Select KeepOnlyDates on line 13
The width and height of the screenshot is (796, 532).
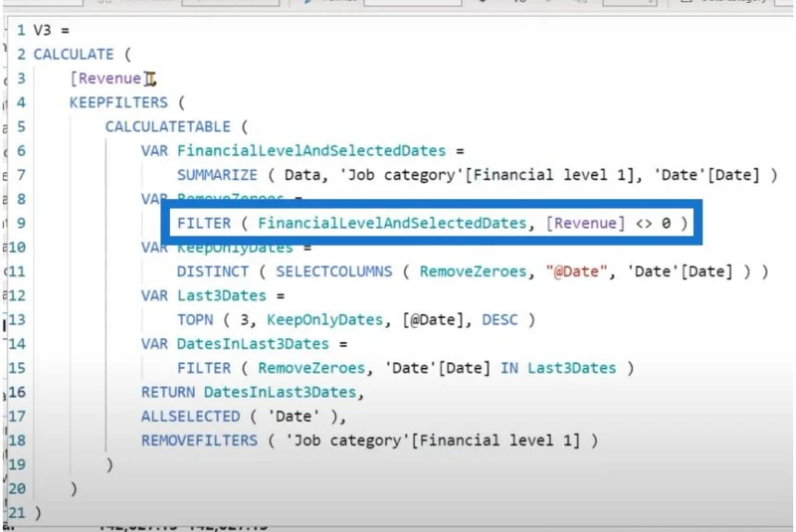pos(325,320)
